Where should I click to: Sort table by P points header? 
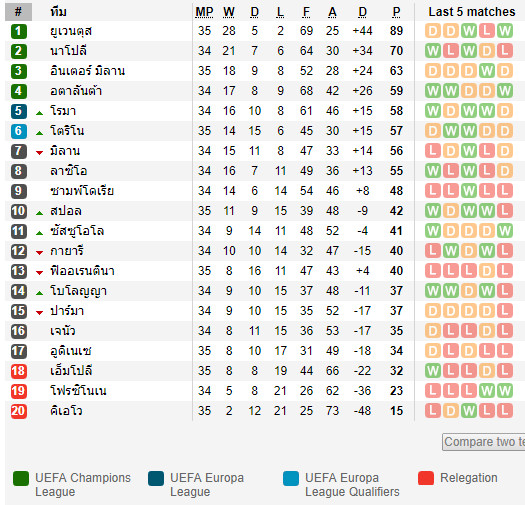396,12
